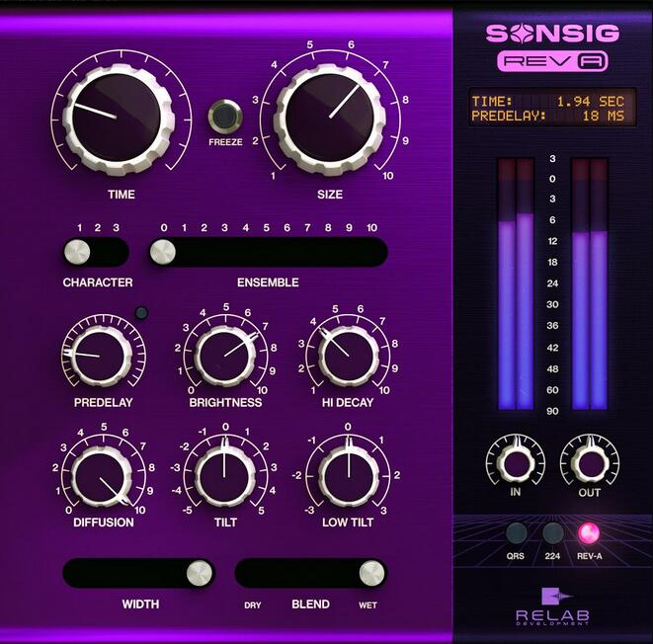Viewport: 653px width, 644px height.
Task: Click the meter scale value 12
Action: tap(552, 241)
